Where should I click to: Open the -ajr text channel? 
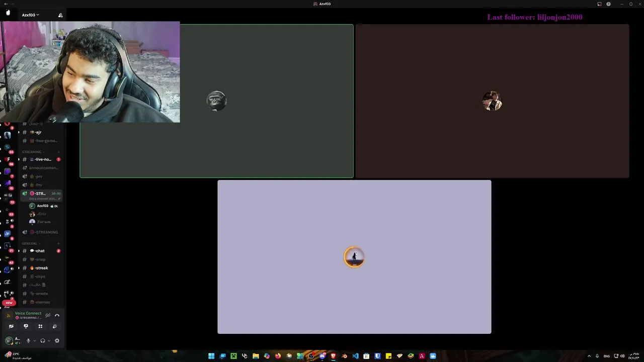click(x=40, y=132)
